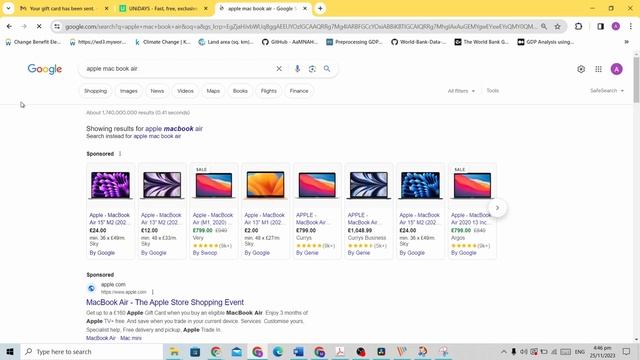Open a new browser tab
Image resolution: width=640 pixels, height=360 pixels.
click(320, 8)
